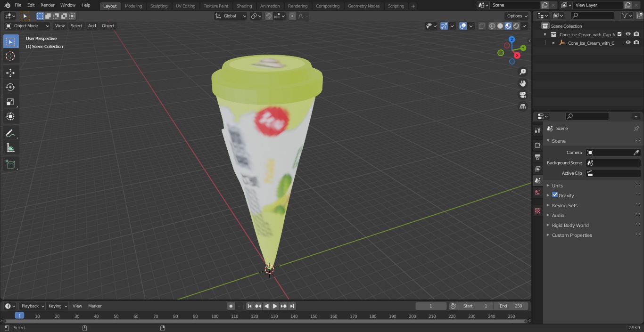Toggle viewport overlays
The height and width of the screenshot is (332, 644).
coord(463,26)
